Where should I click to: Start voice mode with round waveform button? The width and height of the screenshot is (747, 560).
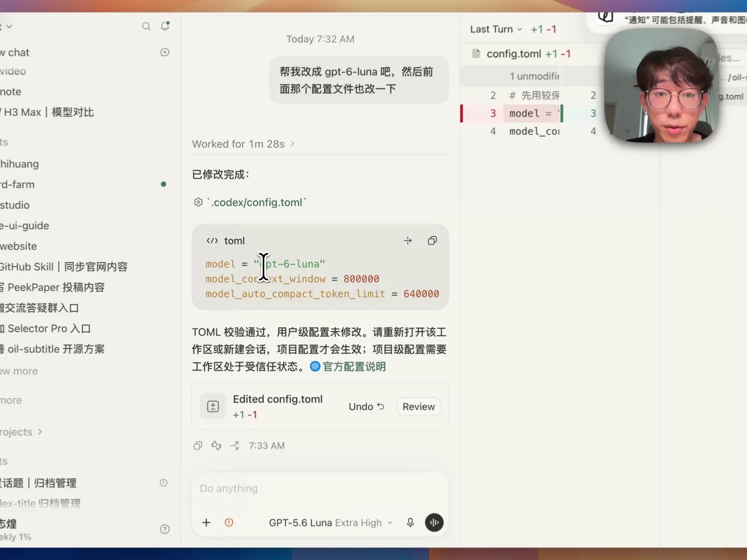coord(434,523)
